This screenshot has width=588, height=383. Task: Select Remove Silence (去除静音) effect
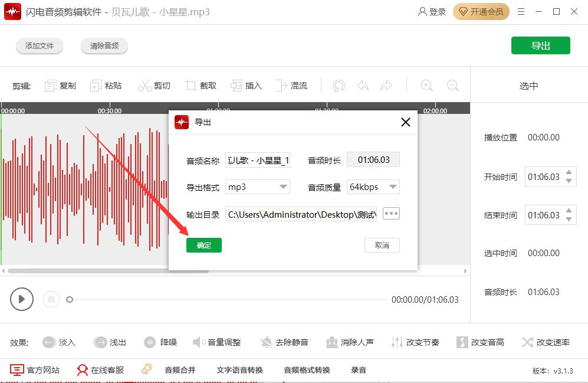[285, 342]
